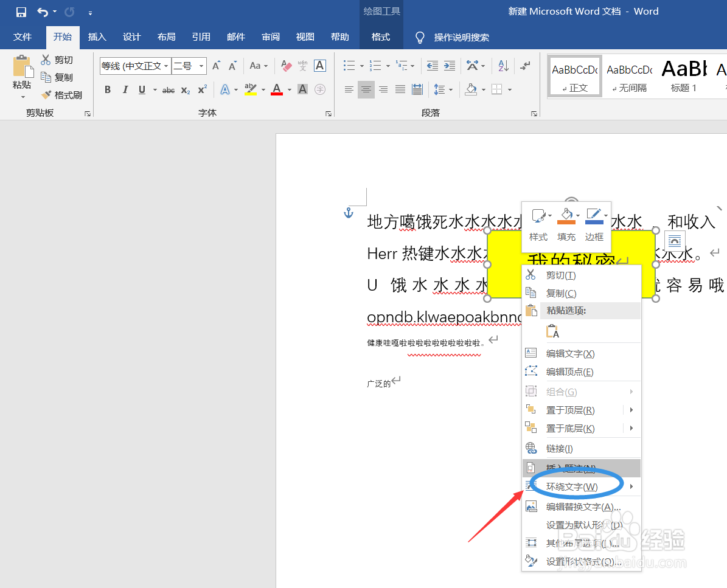This screenshot has width=727, height=588.
Task: Apply the 标题 1 style
Action: [683, 75]
